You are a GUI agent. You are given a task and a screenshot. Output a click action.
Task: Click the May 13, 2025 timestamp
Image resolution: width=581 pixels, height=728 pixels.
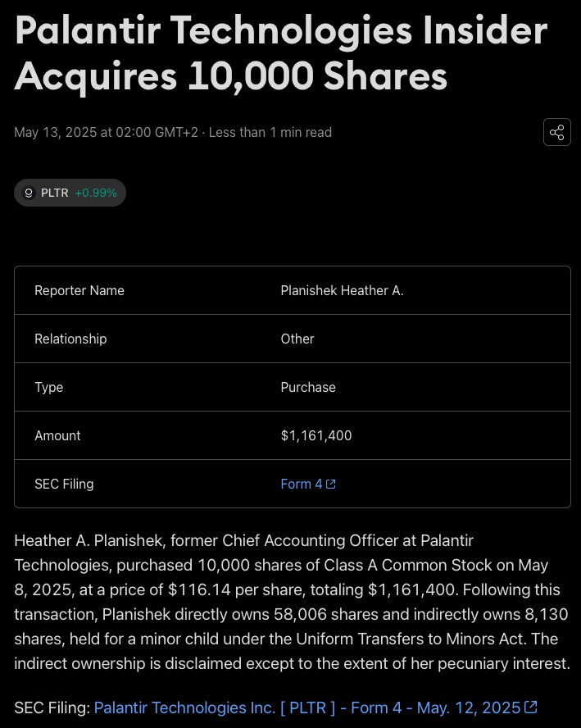(x=106, y=132)
